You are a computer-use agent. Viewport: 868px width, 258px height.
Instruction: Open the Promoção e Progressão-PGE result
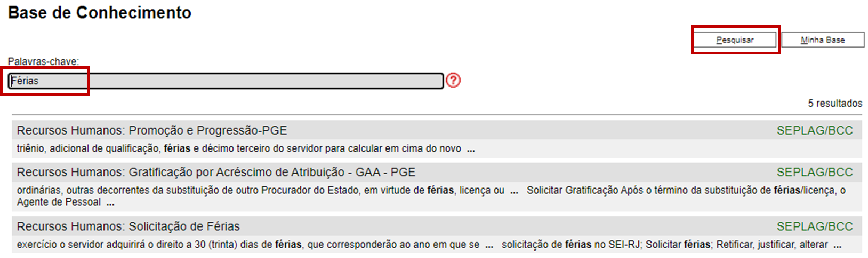click(152, 131)
